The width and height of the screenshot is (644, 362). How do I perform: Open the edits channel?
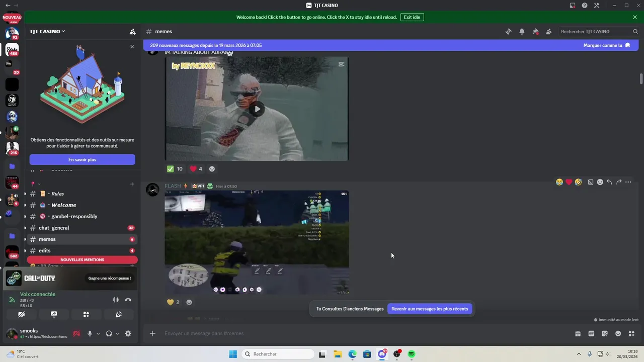tap(83, 250)
